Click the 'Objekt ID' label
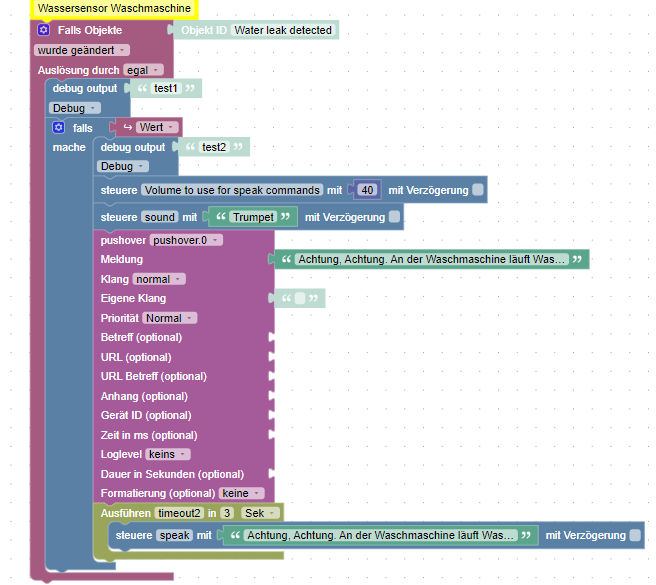 204,30
